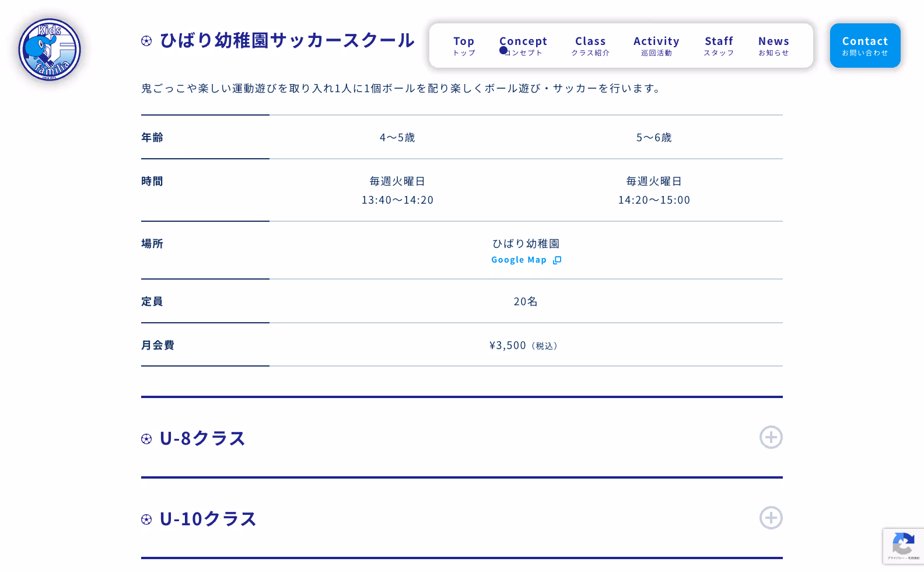
Task: Click the soccer ball icon beside ひばり幼稚園サッカースクール
Action: click(146, 41)
